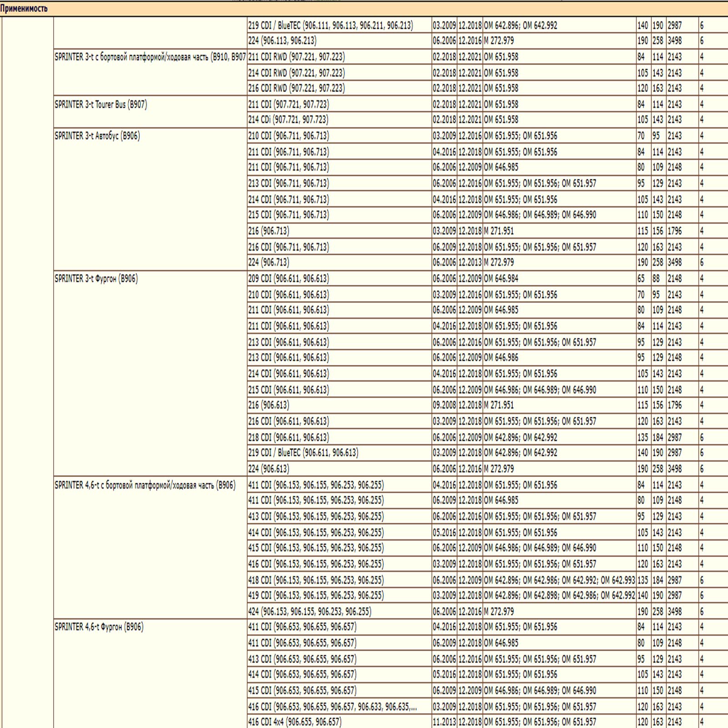
Task: Select the SPRINTER 3-t Tourer Bus (B907) cell
Action: [x=101, y=105]
